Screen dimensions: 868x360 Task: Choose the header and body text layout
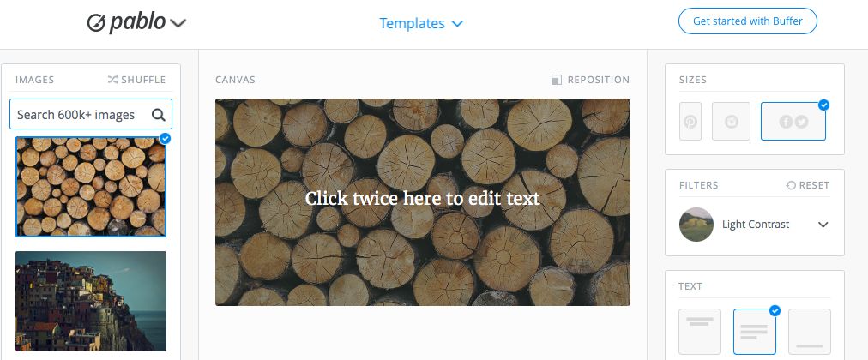pos(755,331)
